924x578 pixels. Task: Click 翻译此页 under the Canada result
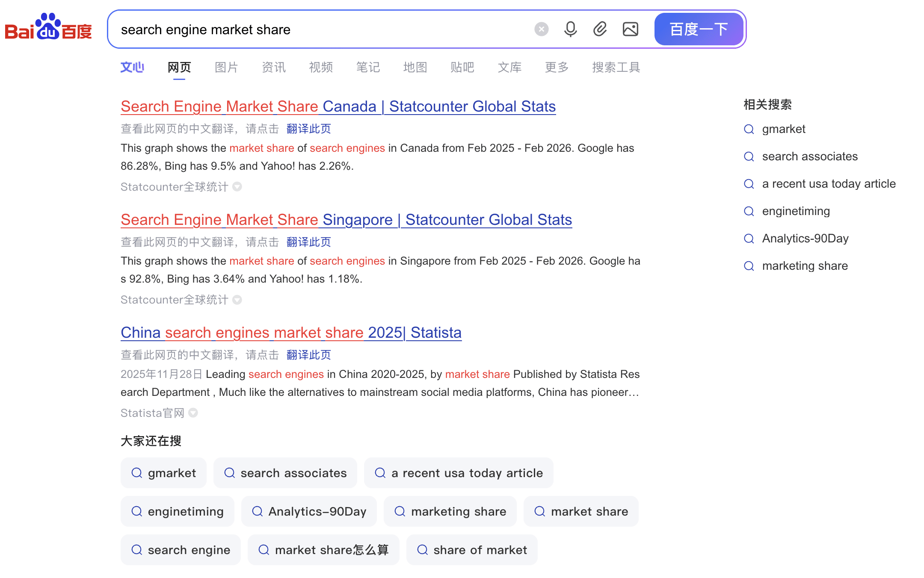(308, 129)
